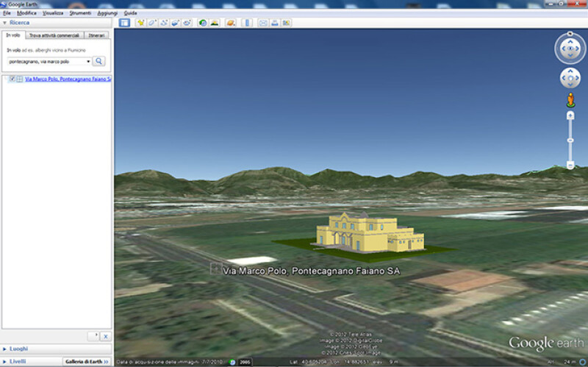Switch to Trova attività commerciali tab
The height and width of the screenshot is (367, 588).
pos(54,35)
